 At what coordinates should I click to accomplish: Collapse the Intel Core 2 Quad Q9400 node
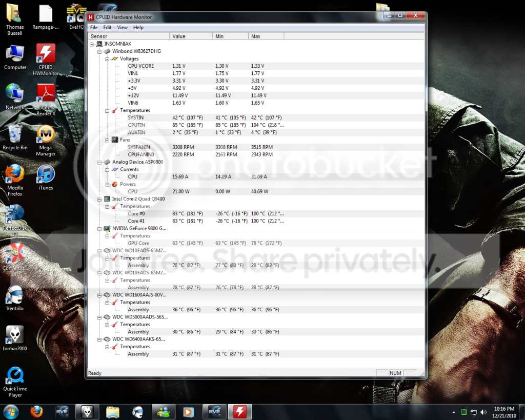click(99, 199)
